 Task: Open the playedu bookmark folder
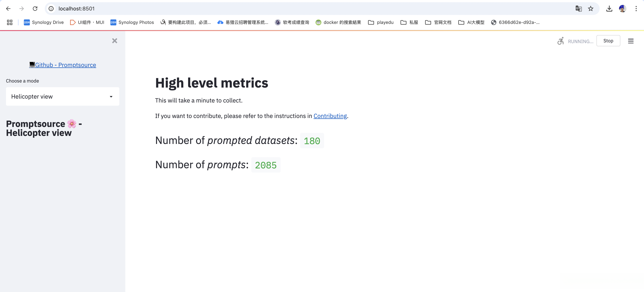(381, 22)
